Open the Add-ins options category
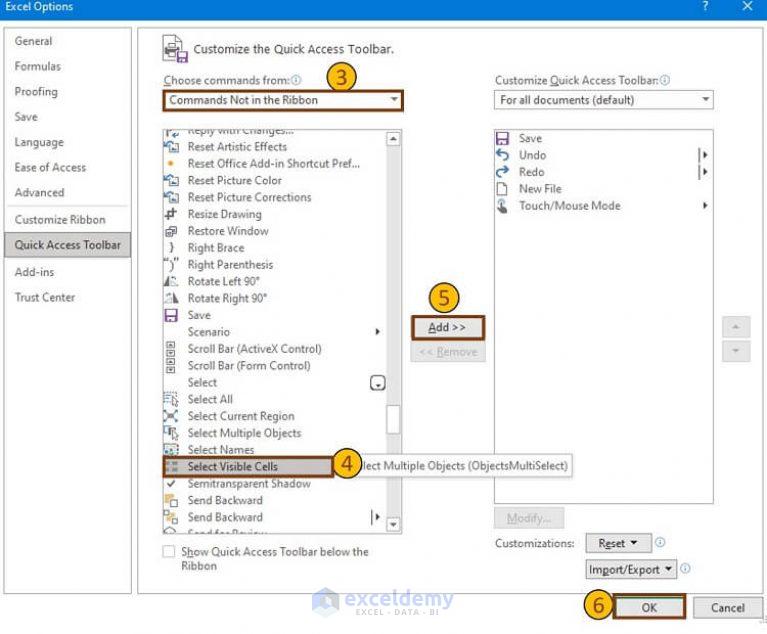The height and width of the screenshot is (634, 767). pyautogui.click(x=34, y=272)
